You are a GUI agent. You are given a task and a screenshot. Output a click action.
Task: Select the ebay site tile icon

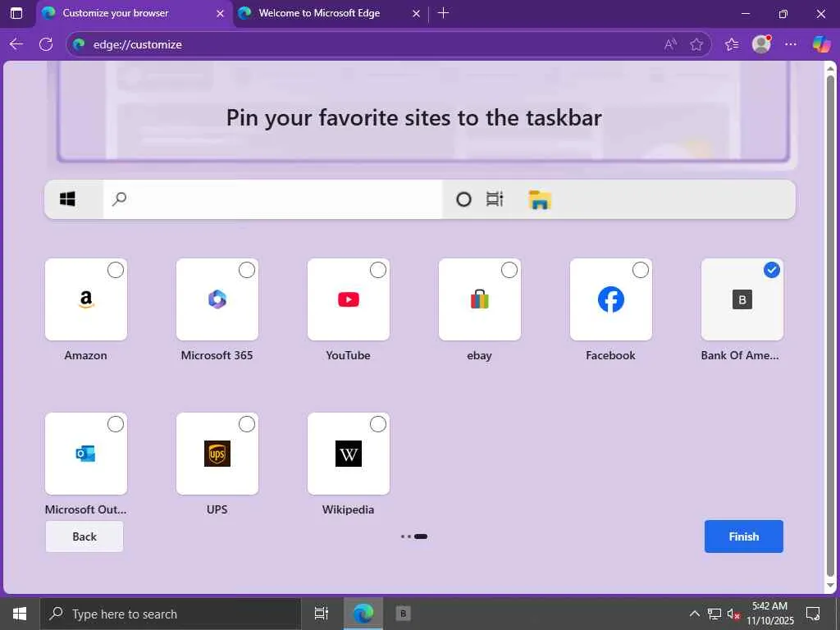pos(479,299)
